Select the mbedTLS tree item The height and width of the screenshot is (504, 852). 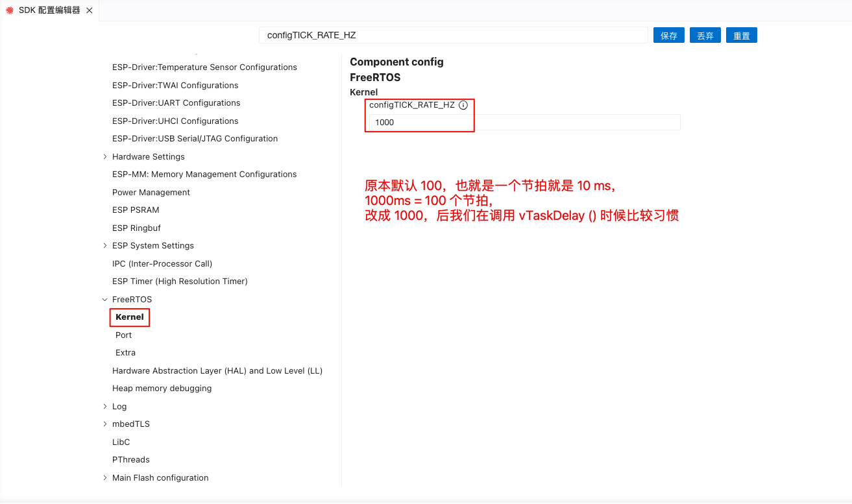point(131,424)
